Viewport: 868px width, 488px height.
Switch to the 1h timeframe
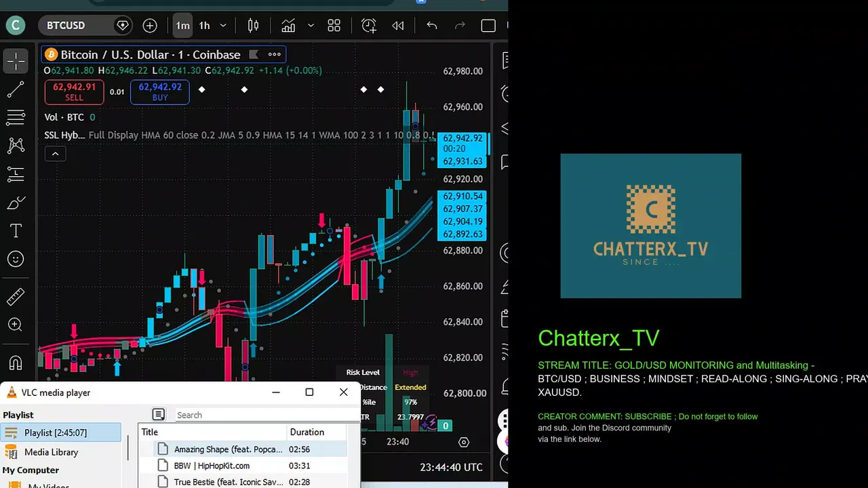(204, 26)
